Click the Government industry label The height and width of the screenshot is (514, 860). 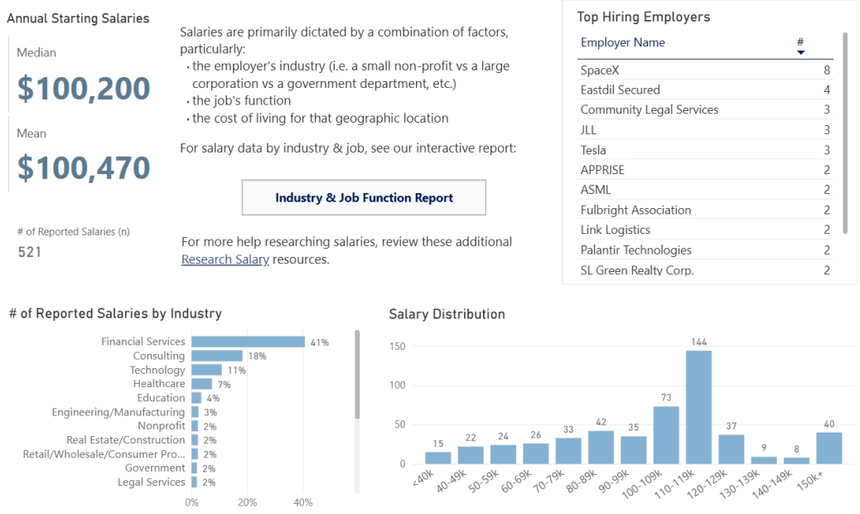click(155, 468)
